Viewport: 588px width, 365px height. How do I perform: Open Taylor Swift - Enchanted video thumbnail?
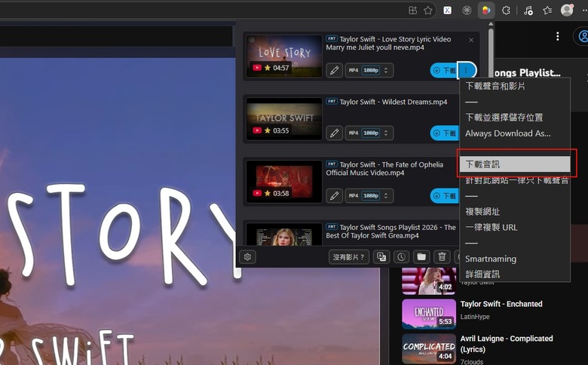click(429, 314)
